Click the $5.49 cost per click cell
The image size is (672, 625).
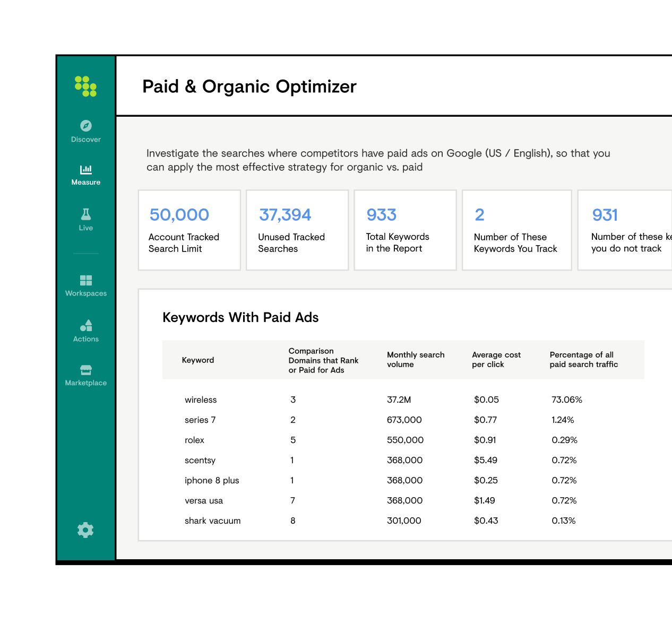[486, 460]
